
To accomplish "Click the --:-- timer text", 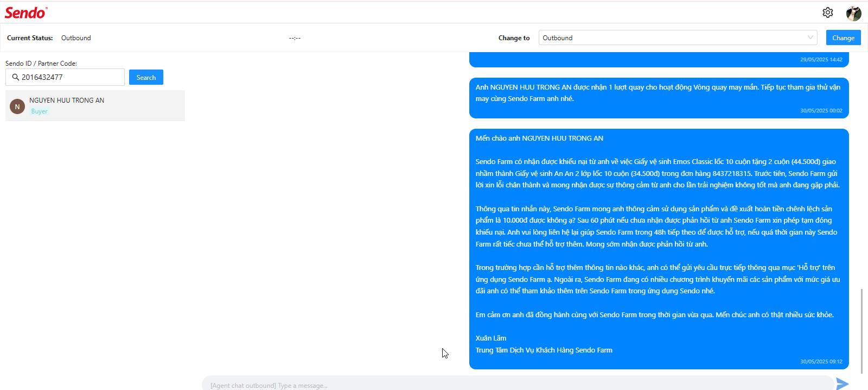I will pyautogui.click(x=295, y=38).
